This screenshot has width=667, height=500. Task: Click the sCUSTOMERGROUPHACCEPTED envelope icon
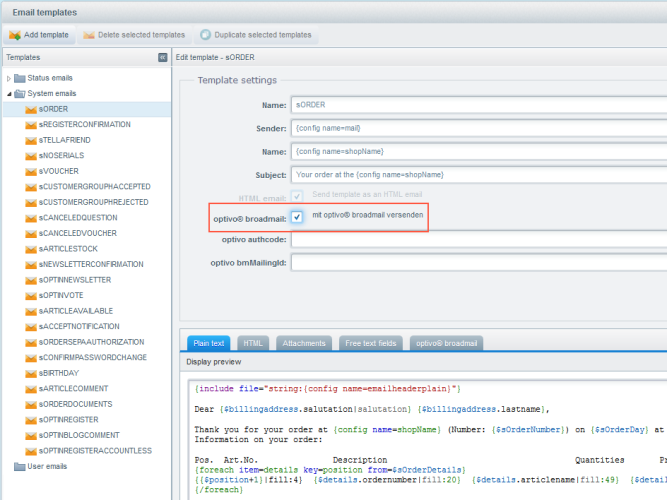click(x=31, y=187)
